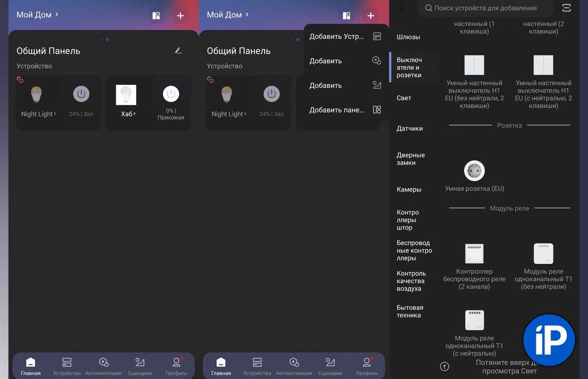Toggle power button for Хаб in Прихожая

coord(171,94)
